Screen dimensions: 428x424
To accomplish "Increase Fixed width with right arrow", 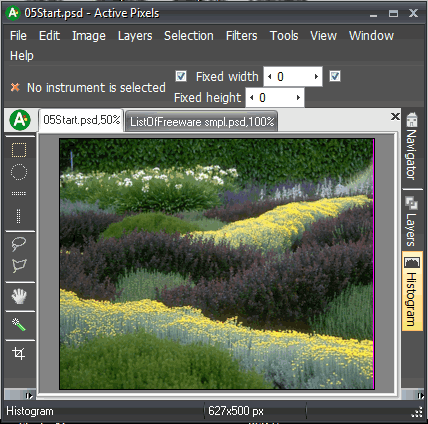I will [x=316, y=77].
